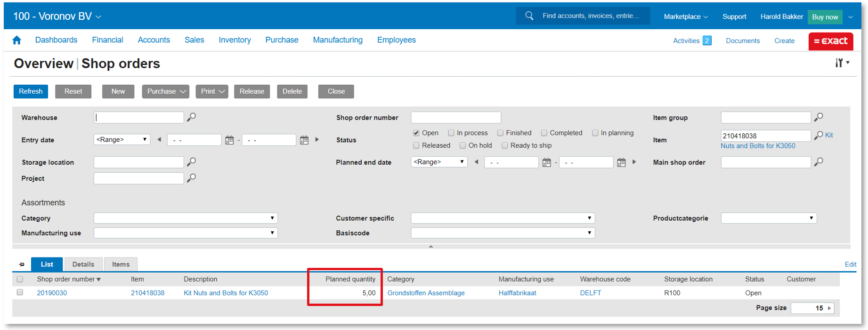Image resolution: width=868 pixels, height=330 pixels.
Task: Click Item group lookup magnifier icon
Action: (819, 117)
